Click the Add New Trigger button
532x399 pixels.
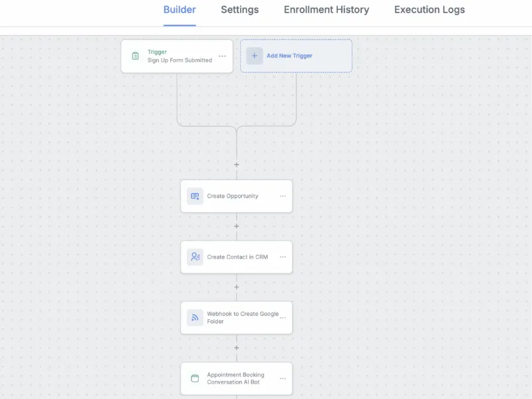click(296, 56)
